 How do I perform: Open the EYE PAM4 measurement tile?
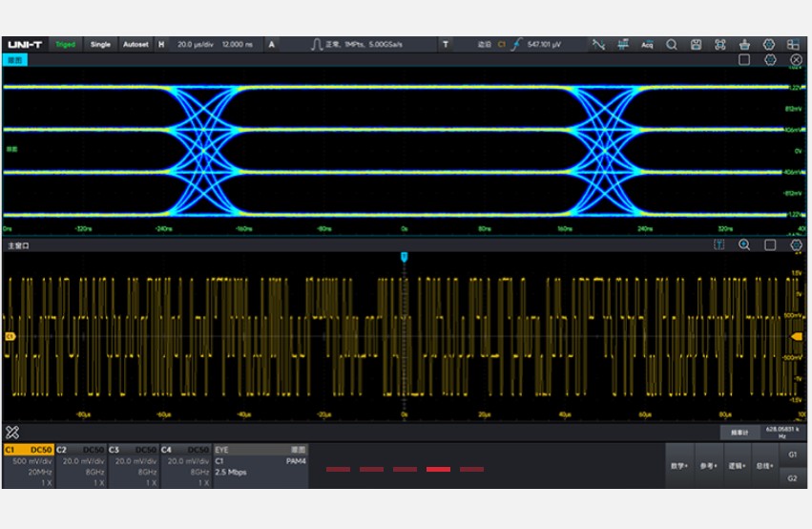point(260,465)
